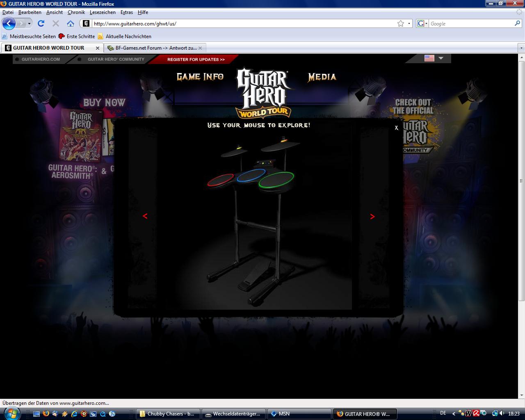Go to the Firefox home page icon
525x420 pixels.
(71, 23)
